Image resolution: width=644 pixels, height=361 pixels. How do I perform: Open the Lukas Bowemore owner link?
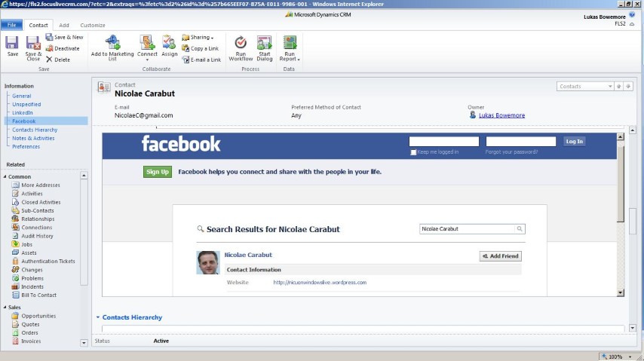coord(501,115)
